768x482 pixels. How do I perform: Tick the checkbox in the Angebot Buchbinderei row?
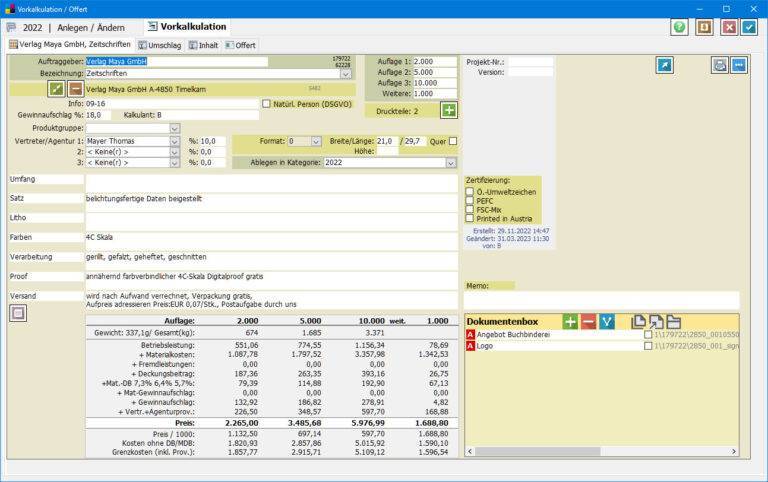coord(648,335)
